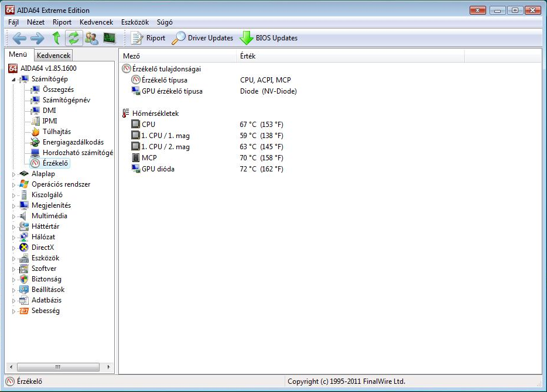This screenshot has width=547, height=392.
Task: Click the Megjelenítés monitor icon
Action: coord(24,205)
